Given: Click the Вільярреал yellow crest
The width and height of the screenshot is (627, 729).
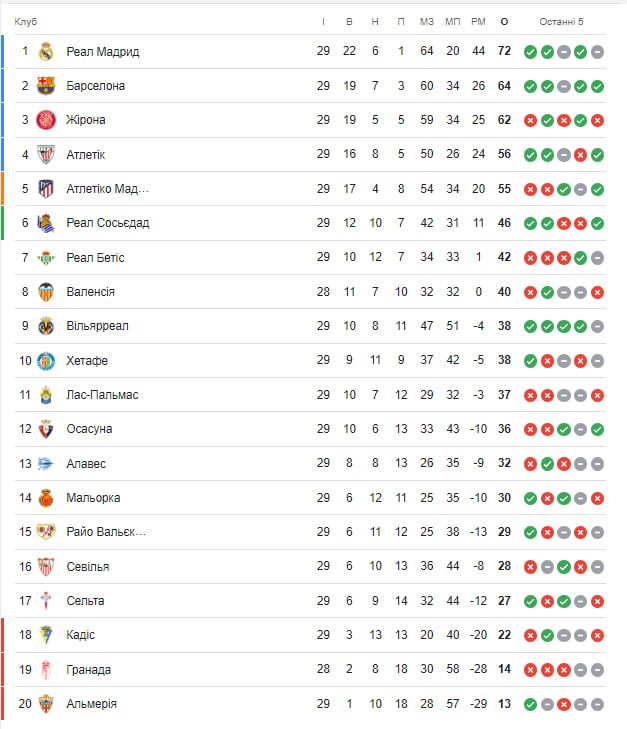Looking at the screenshot, I should coord(46,326).
